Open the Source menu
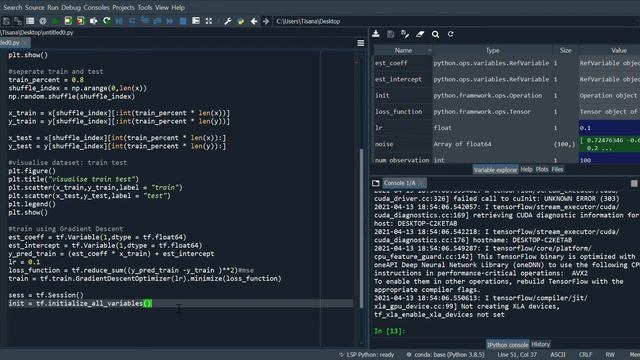Screen dimensions: 640x360 35,7
